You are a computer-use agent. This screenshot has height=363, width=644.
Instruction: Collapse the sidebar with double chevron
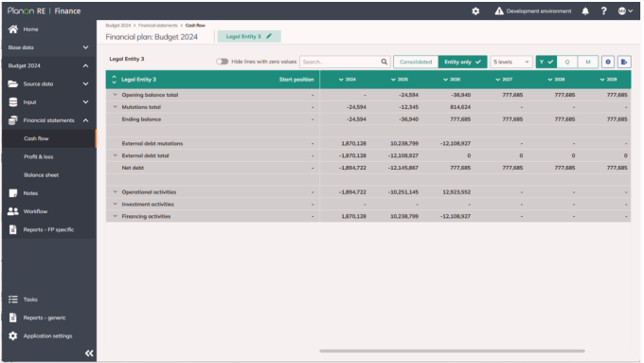pyautogui.click(x=89, y=354)
